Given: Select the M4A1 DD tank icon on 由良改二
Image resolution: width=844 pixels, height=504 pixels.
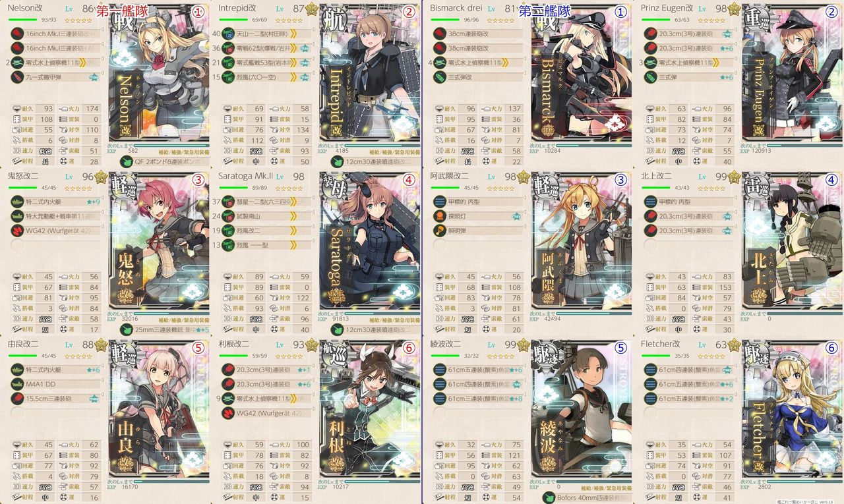Looking at the screenshot, I should (x=18, y=384).
